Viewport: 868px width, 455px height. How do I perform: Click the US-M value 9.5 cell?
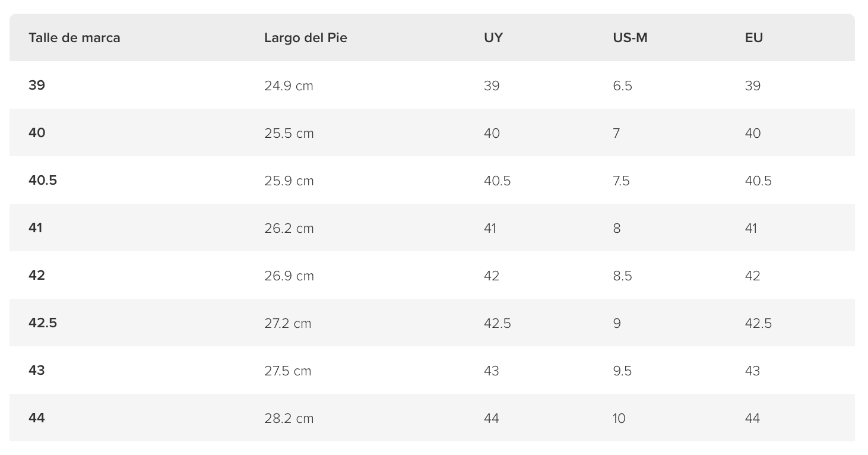tap(622, 371)
